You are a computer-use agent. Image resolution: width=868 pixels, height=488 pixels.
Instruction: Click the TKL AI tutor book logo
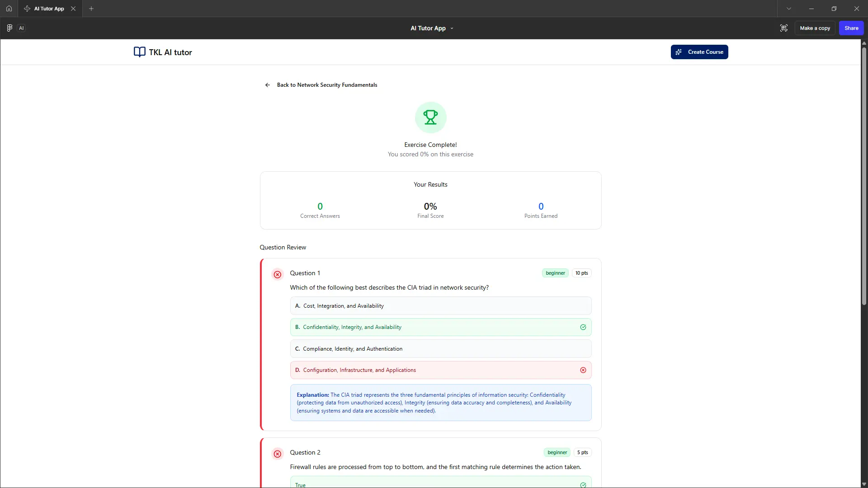click(x=139, y=52)
